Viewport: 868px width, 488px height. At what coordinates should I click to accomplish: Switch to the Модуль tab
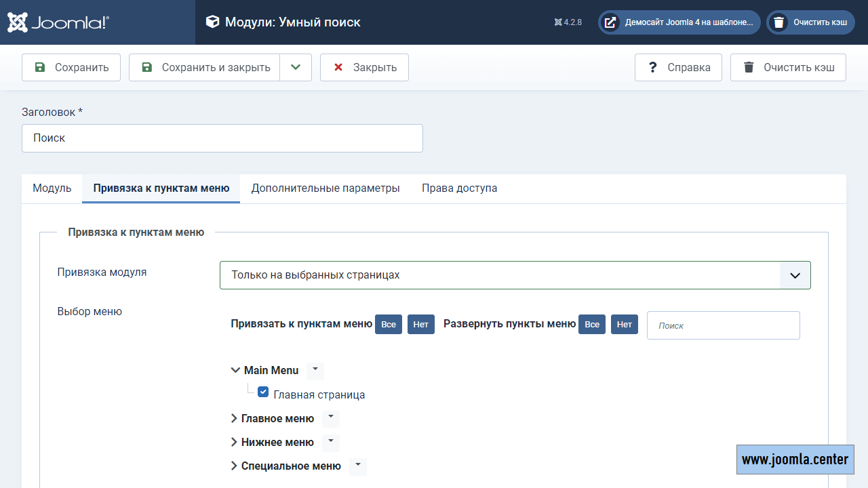(52, 188)
